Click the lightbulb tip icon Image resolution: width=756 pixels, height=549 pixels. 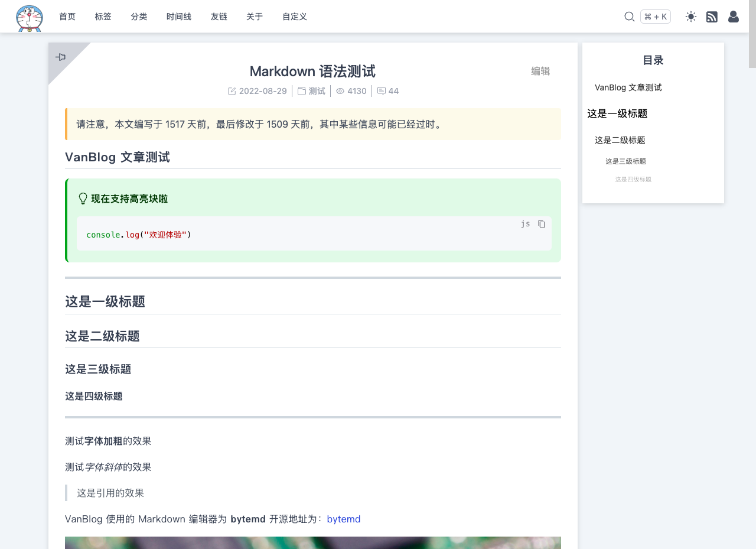coord(83,199)
